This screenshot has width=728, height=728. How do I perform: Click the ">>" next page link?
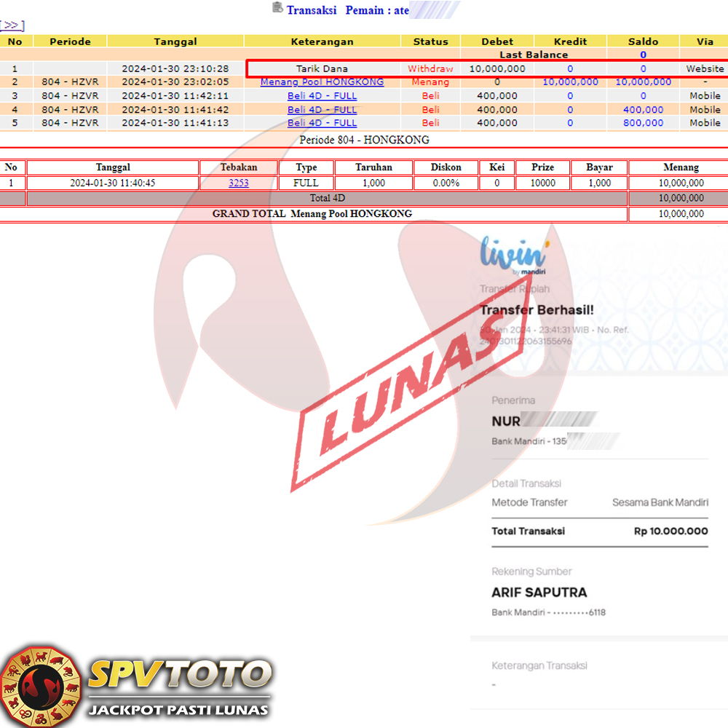pyautogui.click(x=12, y=26)
